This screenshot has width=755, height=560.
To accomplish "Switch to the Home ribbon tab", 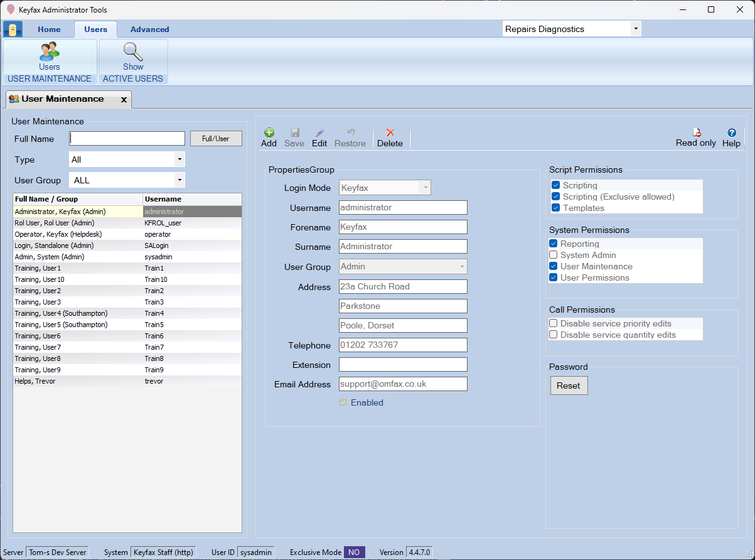I will tap(49, 30).
